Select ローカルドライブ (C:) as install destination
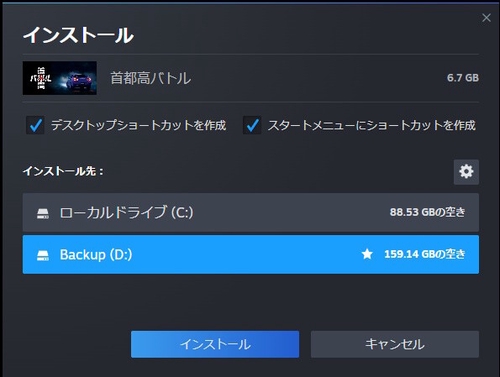The height and width of the screenshot is (377, 500). [251, 212]
